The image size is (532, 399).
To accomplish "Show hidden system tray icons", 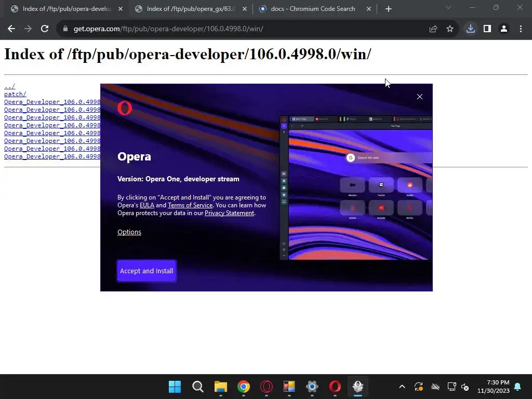I will [x=402, y=387].
